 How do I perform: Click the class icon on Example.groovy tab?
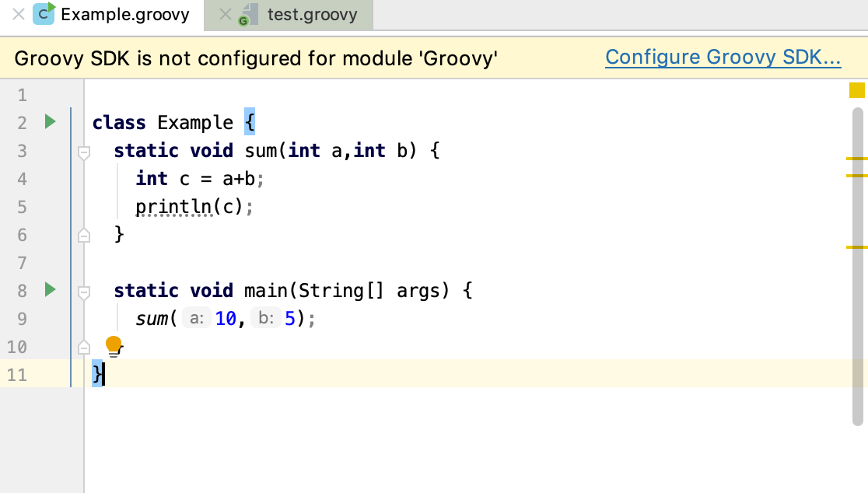point(43,13)
